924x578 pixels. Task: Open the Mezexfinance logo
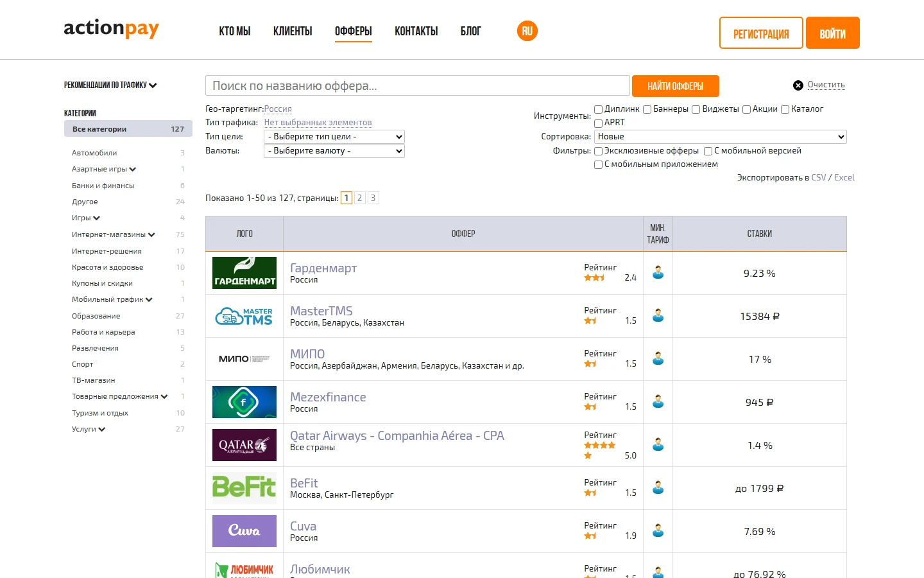coord(244,402)
